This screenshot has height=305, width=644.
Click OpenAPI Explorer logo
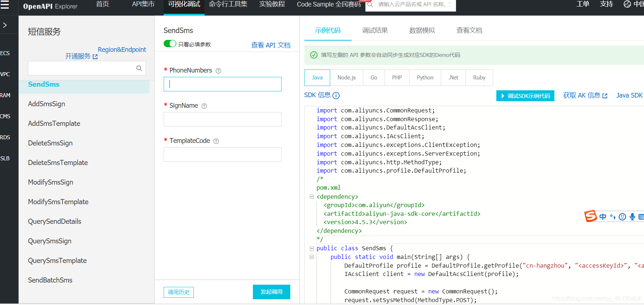coord(50,6)
